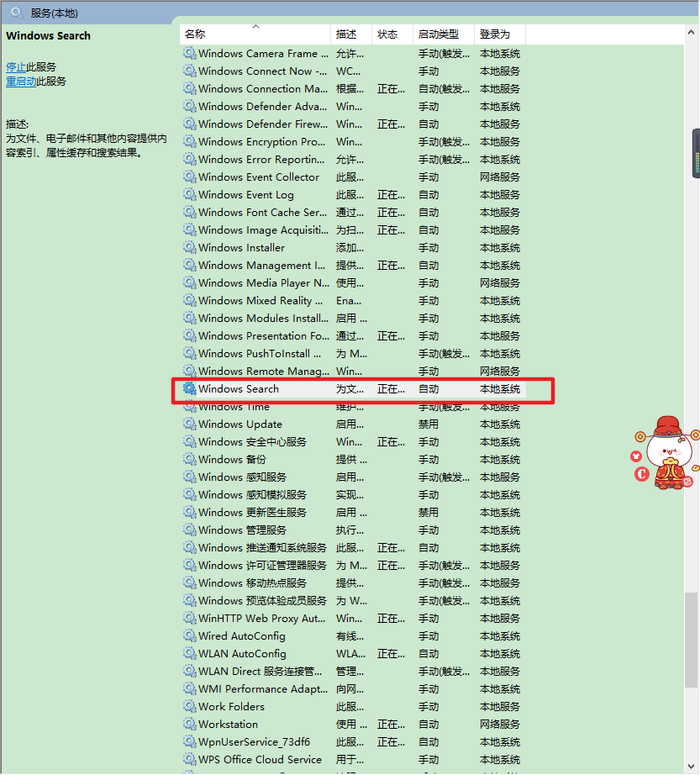
Task: Click the 重启动 link to restart the service
Action: (x=21, y=81)
